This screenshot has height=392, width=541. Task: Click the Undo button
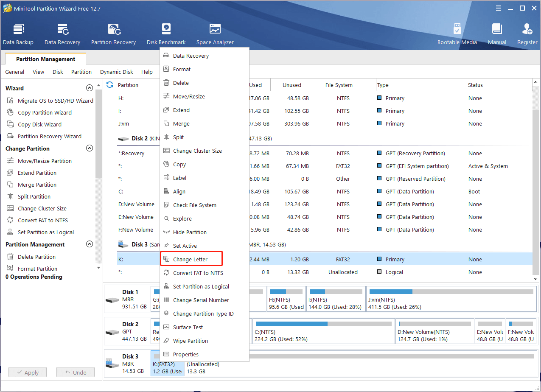coord(76,372)
